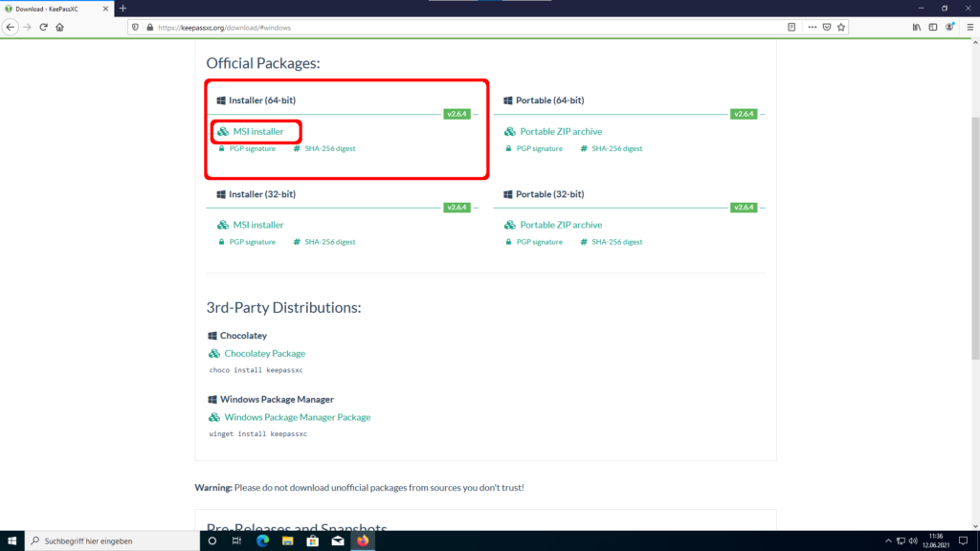
Task: Switch to Firefox on taskbar
Action: point(363,541)
